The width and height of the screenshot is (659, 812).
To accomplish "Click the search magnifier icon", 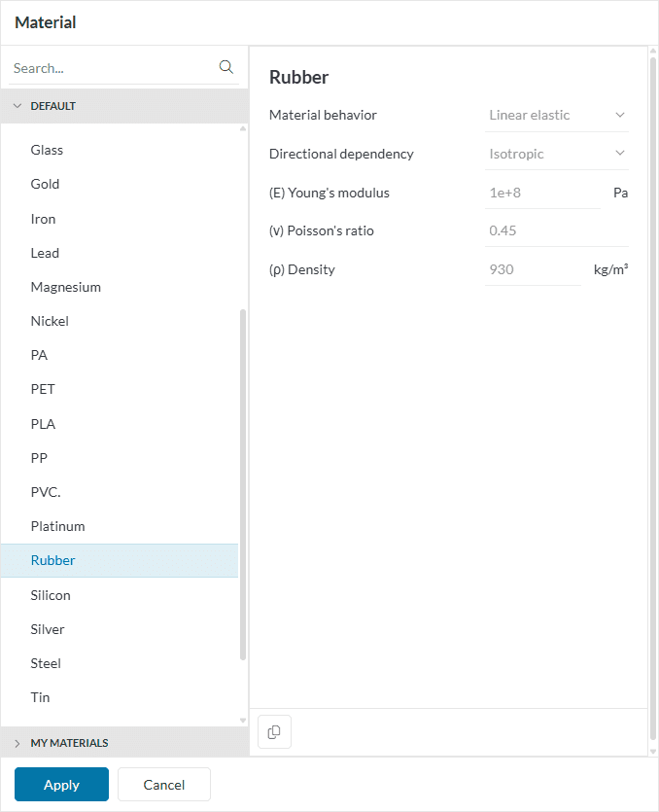I will click(x=226, y=67).
